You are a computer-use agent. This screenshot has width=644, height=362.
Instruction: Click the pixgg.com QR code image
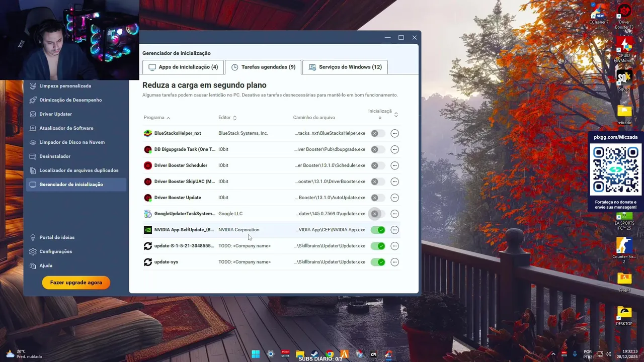pos(616,169)
